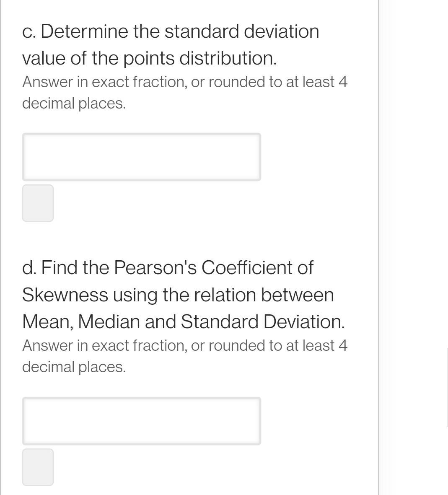Click 'decimal places.' hint below question c
Viewport: 448px width, 495px height.
(74, 103)
